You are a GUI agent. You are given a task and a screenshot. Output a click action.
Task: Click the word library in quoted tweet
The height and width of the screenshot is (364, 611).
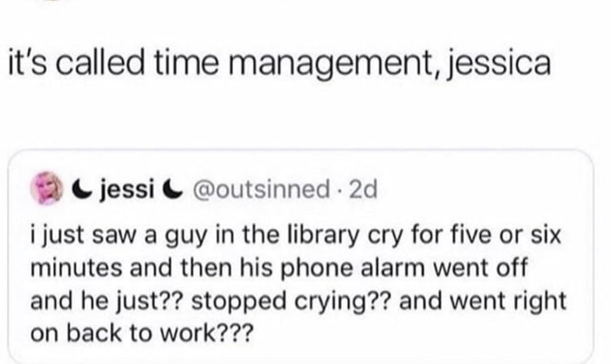click(323, 236)
